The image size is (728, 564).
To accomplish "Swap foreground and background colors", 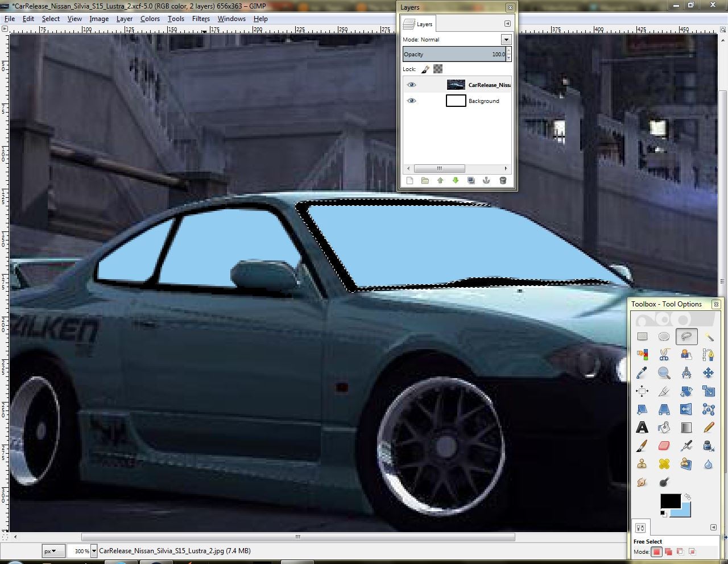I will [687, 497].
